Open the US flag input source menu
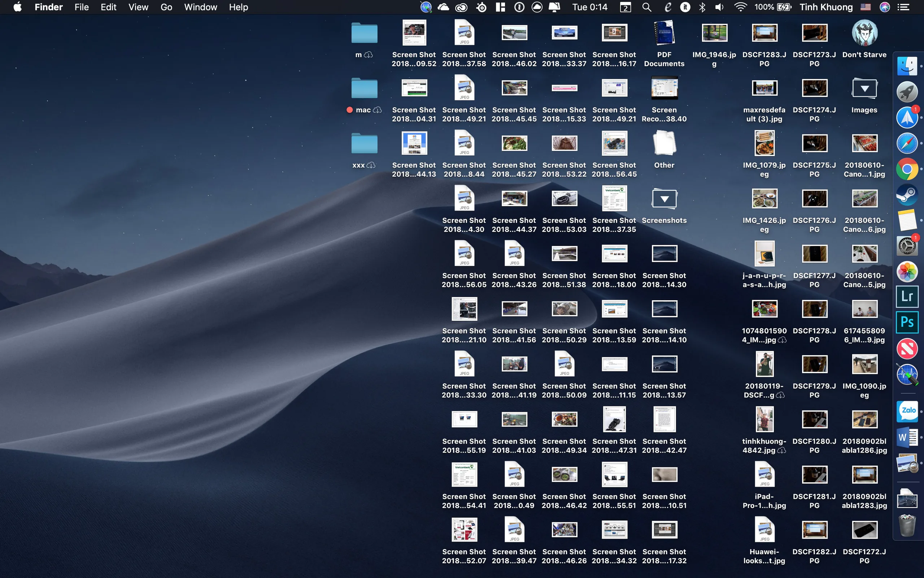This screenshot has width=924, height=578. pos(865,7)
